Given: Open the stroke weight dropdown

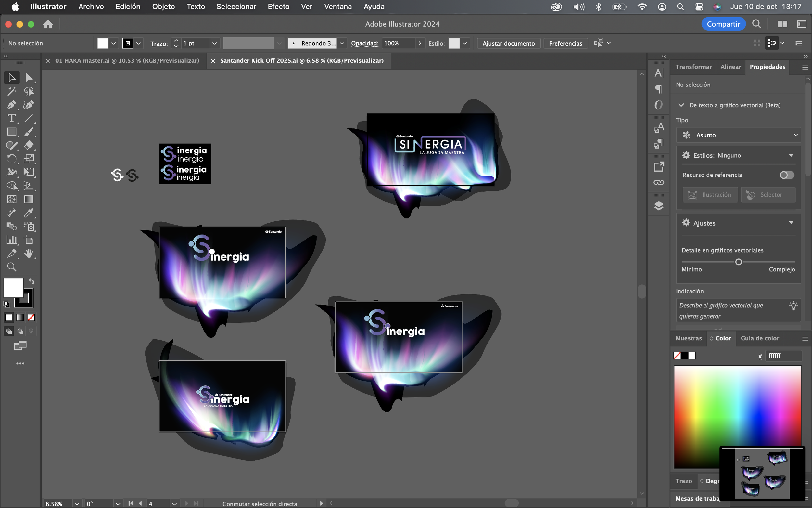Looking at the screenshot, I should (214, 43).
